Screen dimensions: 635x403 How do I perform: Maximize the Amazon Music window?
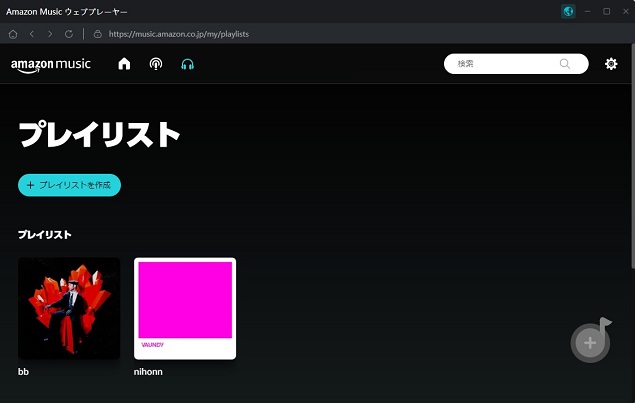[607, 11]
